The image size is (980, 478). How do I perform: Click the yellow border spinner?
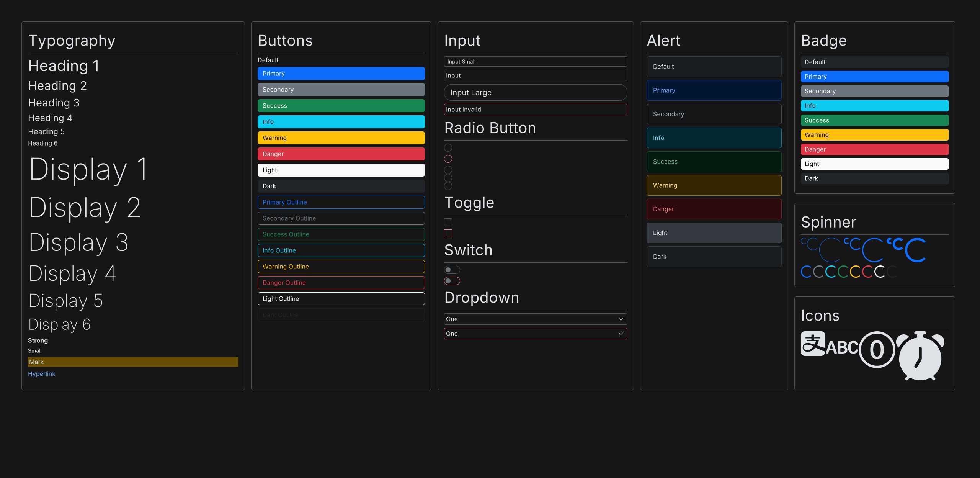click(x=855, y=272)
